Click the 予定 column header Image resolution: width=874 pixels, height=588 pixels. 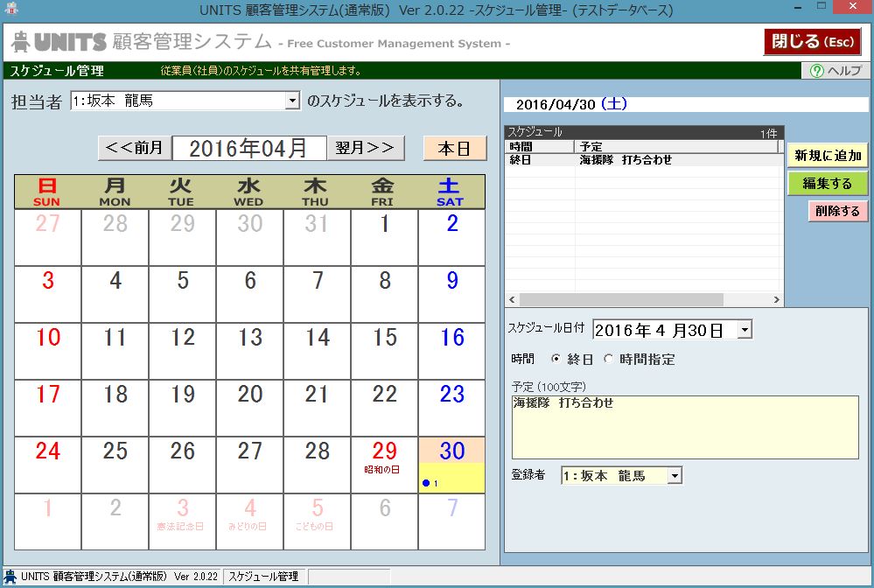[x=676, y=147]
